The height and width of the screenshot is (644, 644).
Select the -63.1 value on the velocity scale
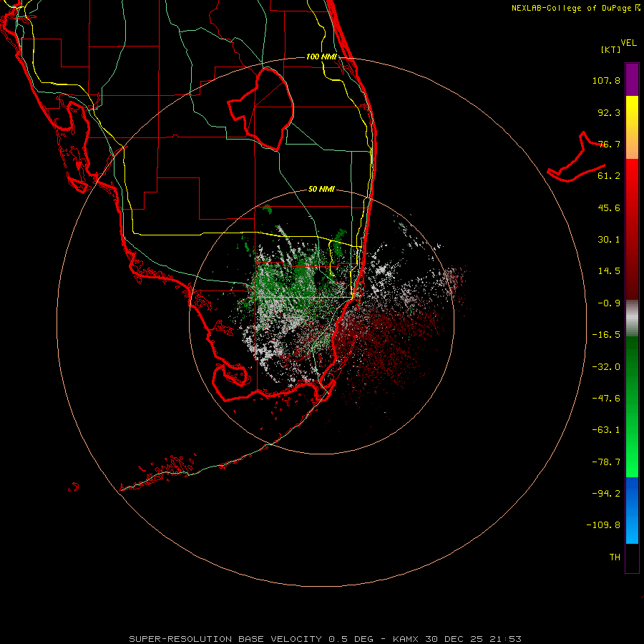click(606, 430)
